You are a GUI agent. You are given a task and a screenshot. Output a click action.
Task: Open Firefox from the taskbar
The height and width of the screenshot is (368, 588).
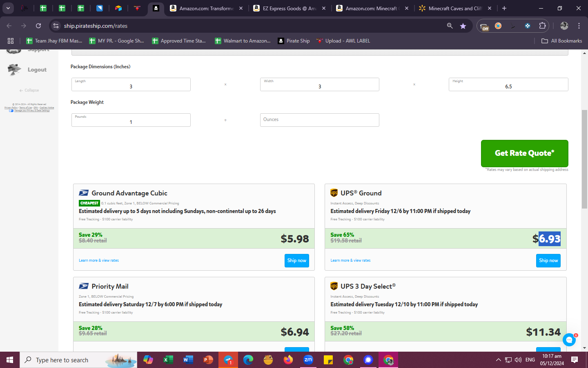coord(288,360)
